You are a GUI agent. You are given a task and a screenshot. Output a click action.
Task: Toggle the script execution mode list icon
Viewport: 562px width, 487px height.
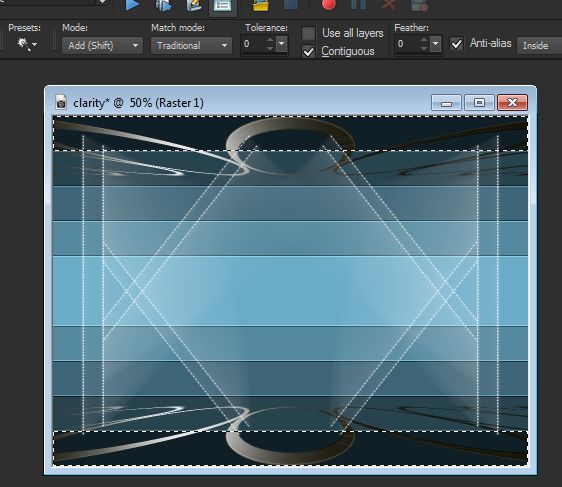pyautogui.click(x=223, y=5)
